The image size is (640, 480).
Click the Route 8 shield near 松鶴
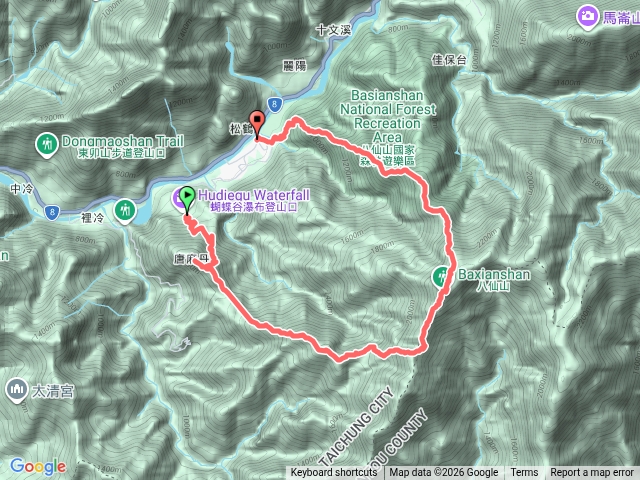coord(274,104)
